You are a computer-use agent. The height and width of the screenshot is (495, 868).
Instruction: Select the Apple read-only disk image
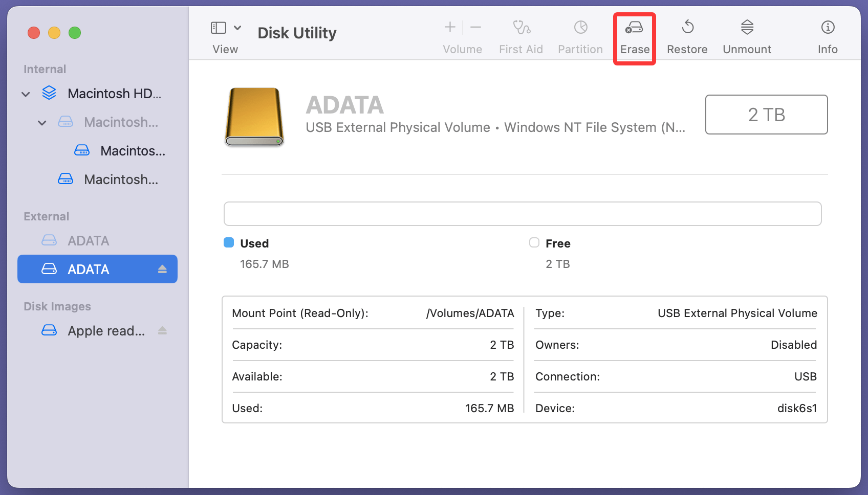(105, 330)
